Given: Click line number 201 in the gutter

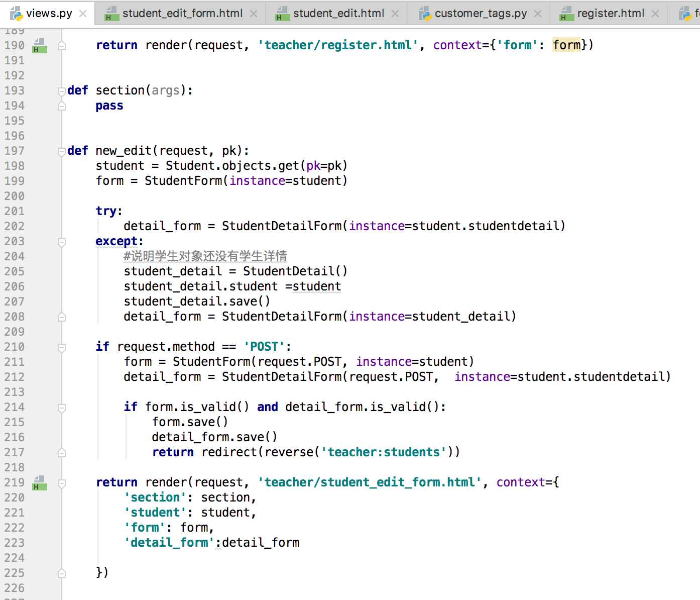Looking at the screenshot, I should 15,211.
